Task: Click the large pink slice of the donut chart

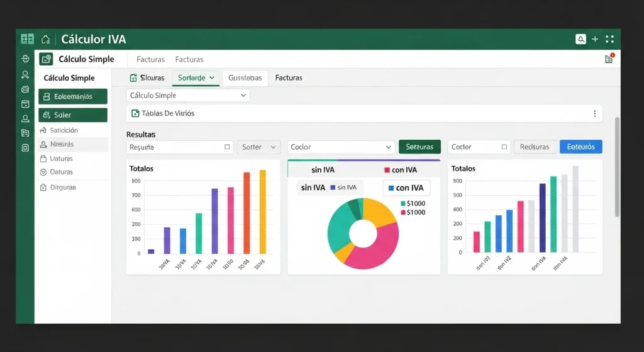Action: (377, 251)
